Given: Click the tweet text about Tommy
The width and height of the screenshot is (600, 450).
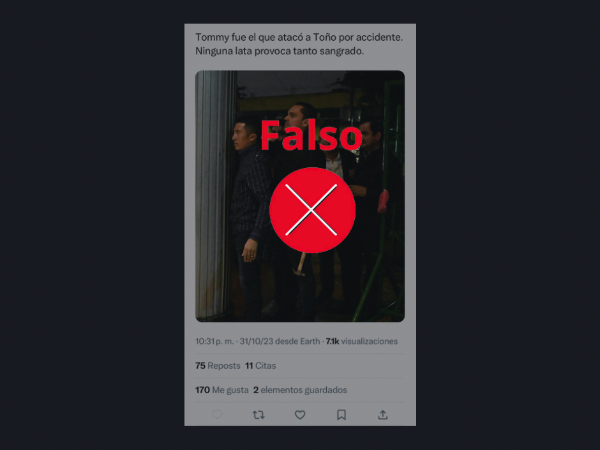Looking at the screenshot, I should click(299, 44).
